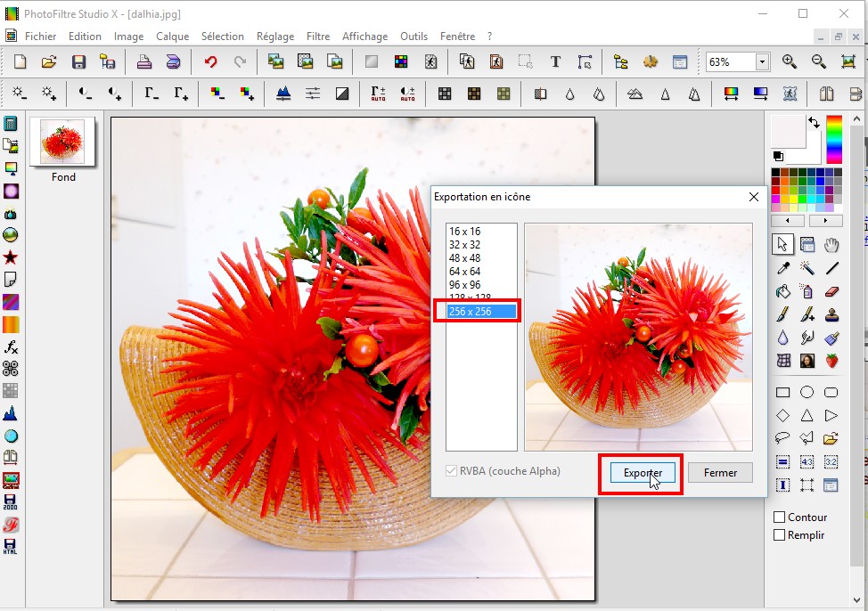Screen dimensions: 868x611
Task: Click the RGB color mode icon
Action: pyautogui.click(x=401, y=61)
